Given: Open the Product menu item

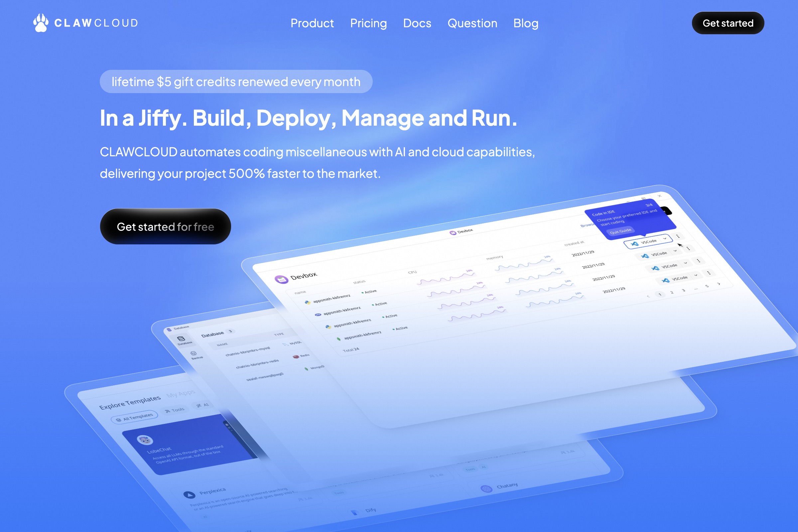Looking at the screenshot, I should point(312,23).
